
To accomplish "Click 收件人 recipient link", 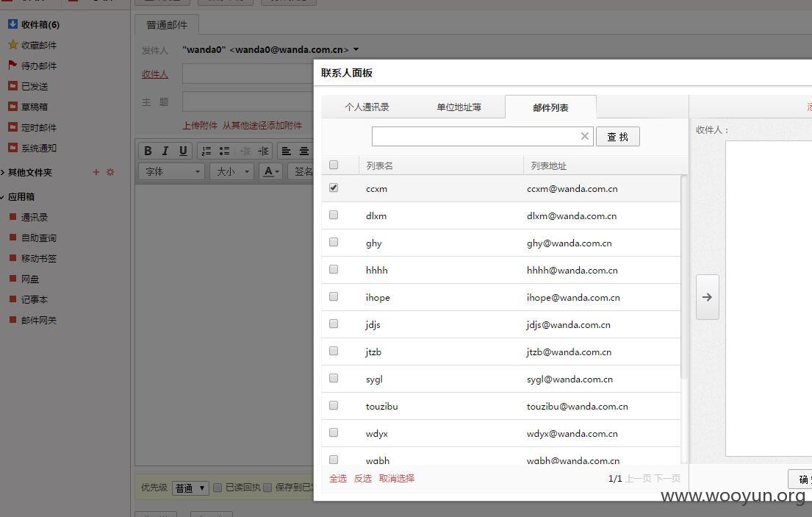I will (155, 74).
